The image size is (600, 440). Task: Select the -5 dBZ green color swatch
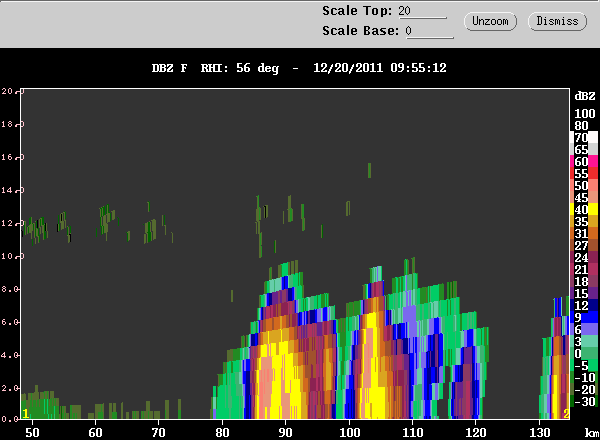coord(593,365)
